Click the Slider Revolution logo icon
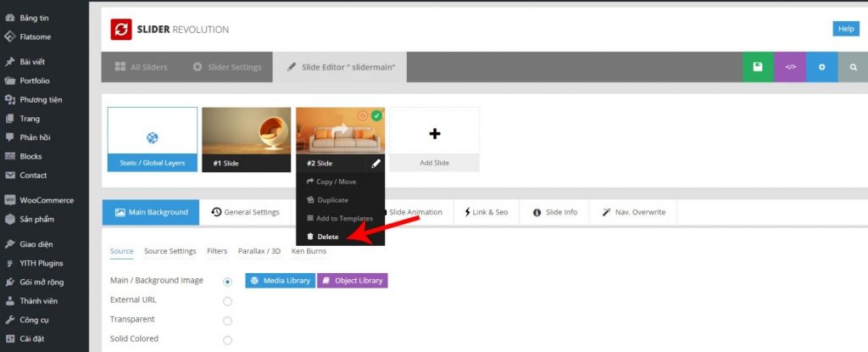This screenshot has height=352, width=868. click(121, 30)
